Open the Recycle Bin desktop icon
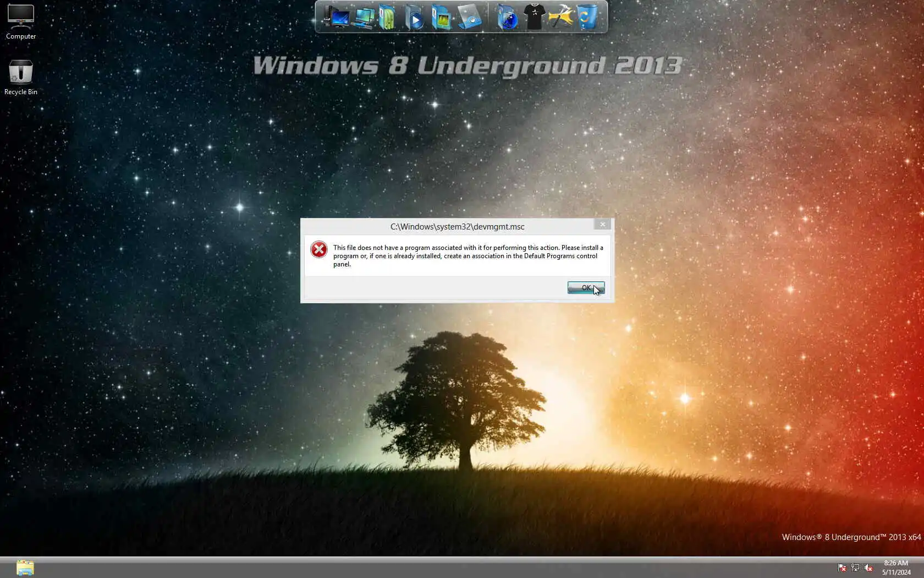 tap(21, 77)
